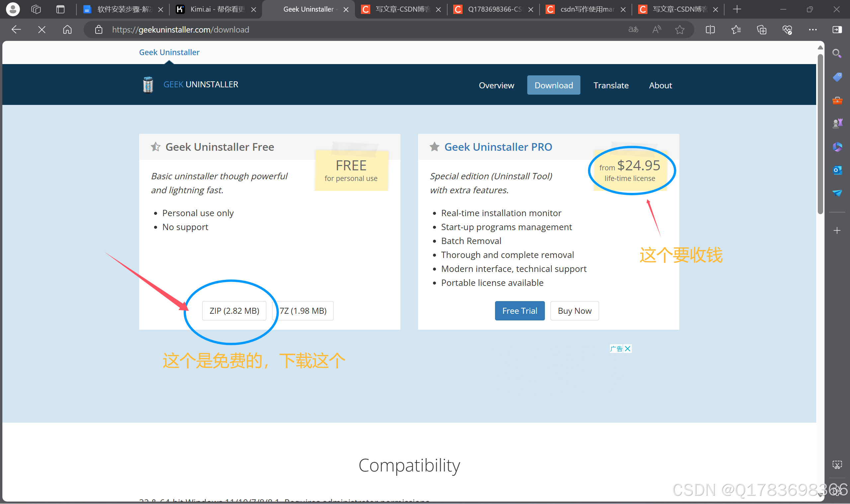This screenshot has height=504, width=850.
Task: Open split screen view icon
Action: 710,30
